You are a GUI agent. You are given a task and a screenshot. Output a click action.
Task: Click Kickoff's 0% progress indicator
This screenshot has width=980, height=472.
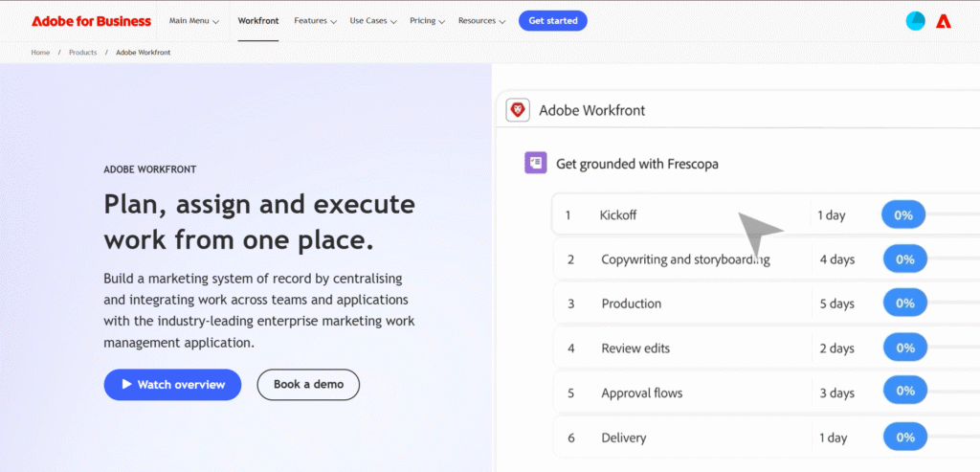(903, 215)
